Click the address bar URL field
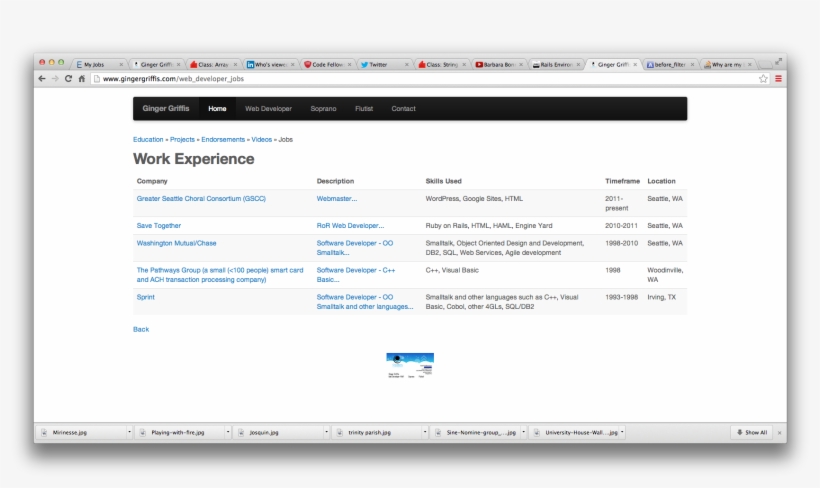Viewport: 820px width, 488px height. 424,78
